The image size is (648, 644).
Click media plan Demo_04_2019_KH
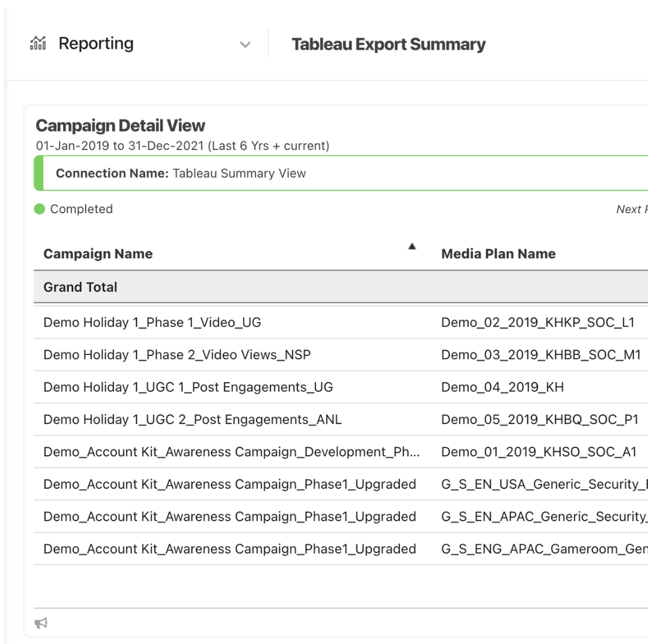click(x=502, y=387)
